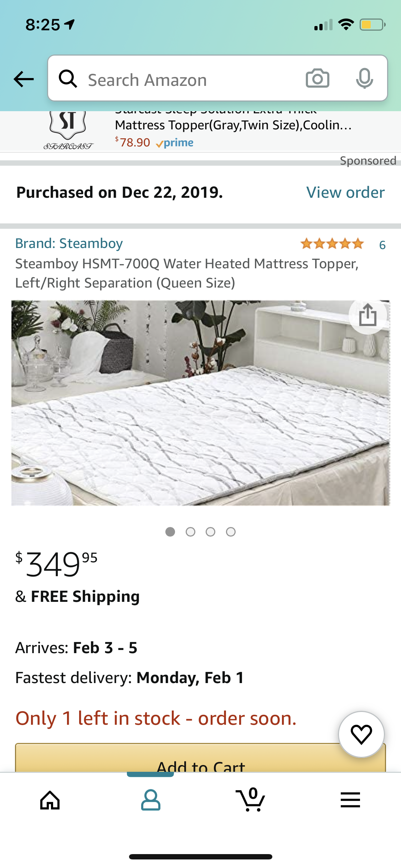Open Brand: Steamboy link
The image size is (401, 868).
pos(69,243)
